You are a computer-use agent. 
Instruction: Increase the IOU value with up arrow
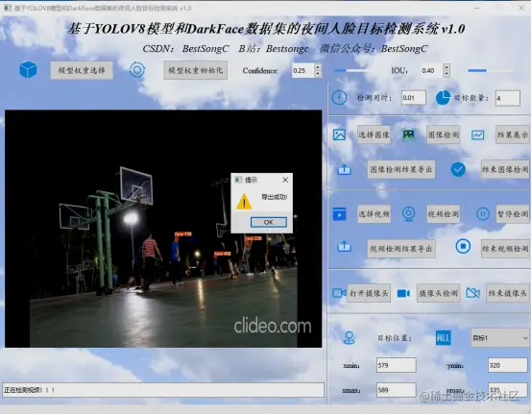[x=447, y=67]
